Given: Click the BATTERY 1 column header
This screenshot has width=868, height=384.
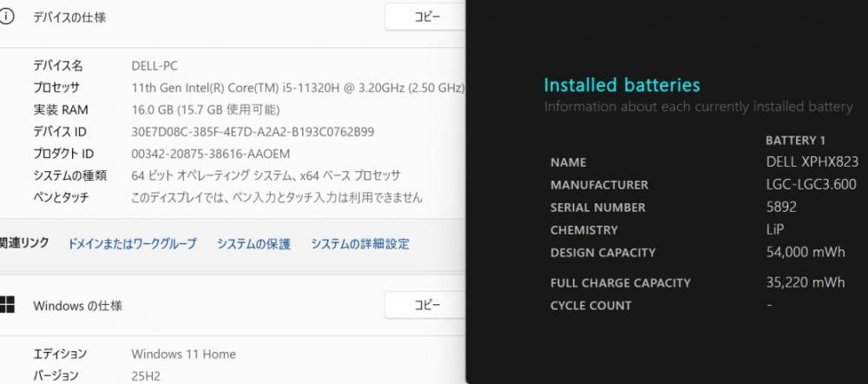Looking at the screenshot, I should (x=795, y=141).
